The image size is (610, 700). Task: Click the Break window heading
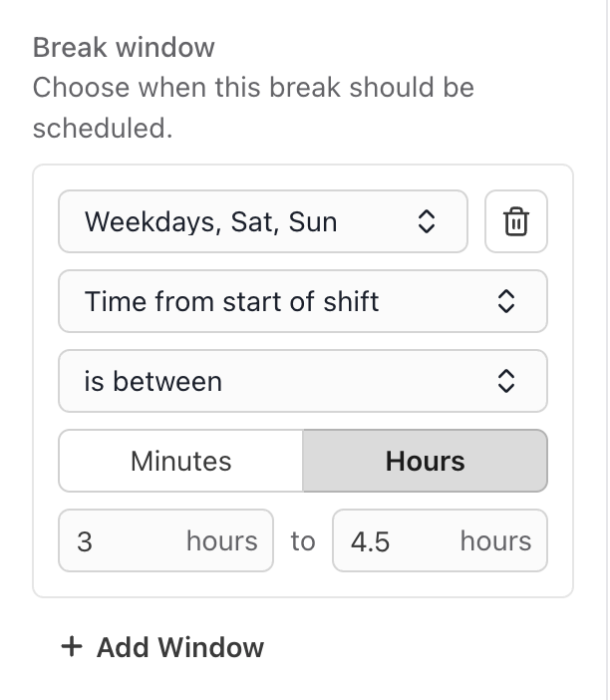(x=124, y=47)
